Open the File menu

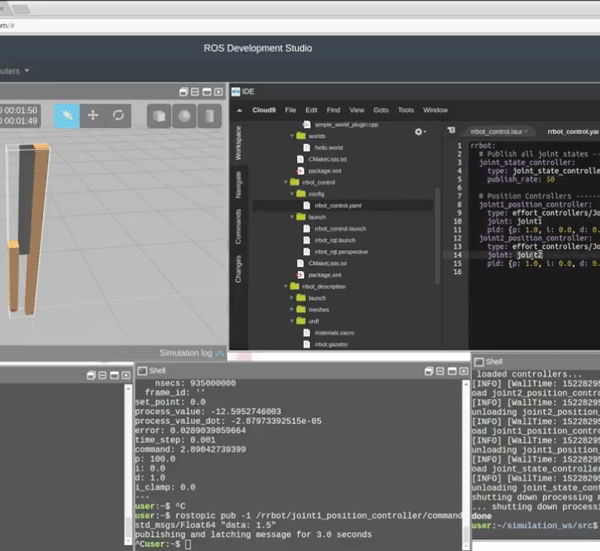pos(290,110)
